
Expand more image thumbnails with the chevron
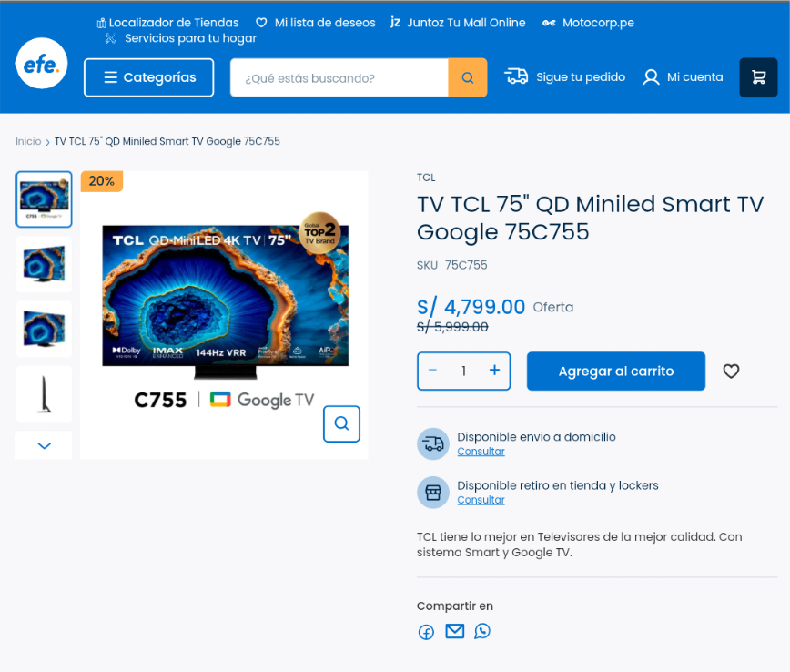[x=43, y=445]
